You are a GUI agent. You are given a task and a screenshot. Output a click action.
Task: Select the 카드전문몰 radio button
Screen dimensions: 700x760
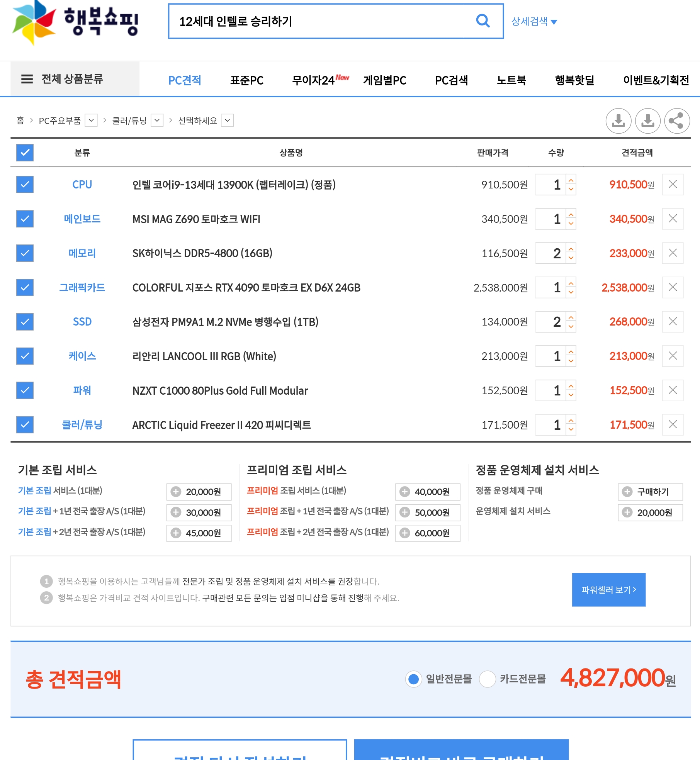[x=487, y=679]
